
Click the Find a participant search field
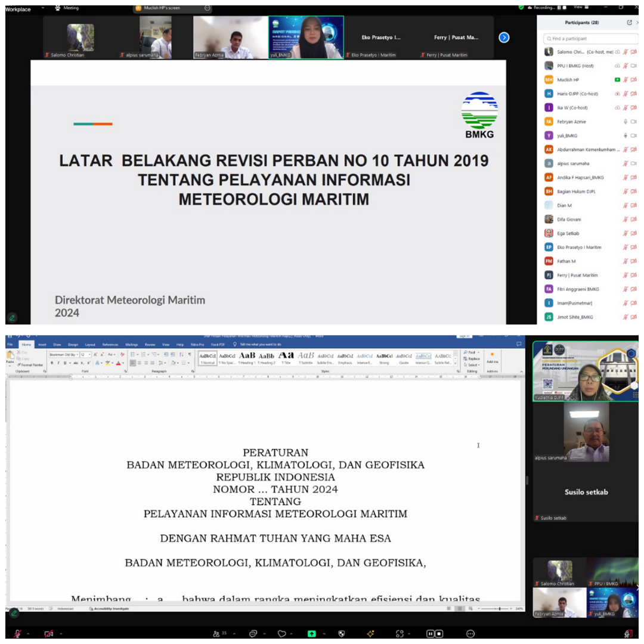(591, 38)
